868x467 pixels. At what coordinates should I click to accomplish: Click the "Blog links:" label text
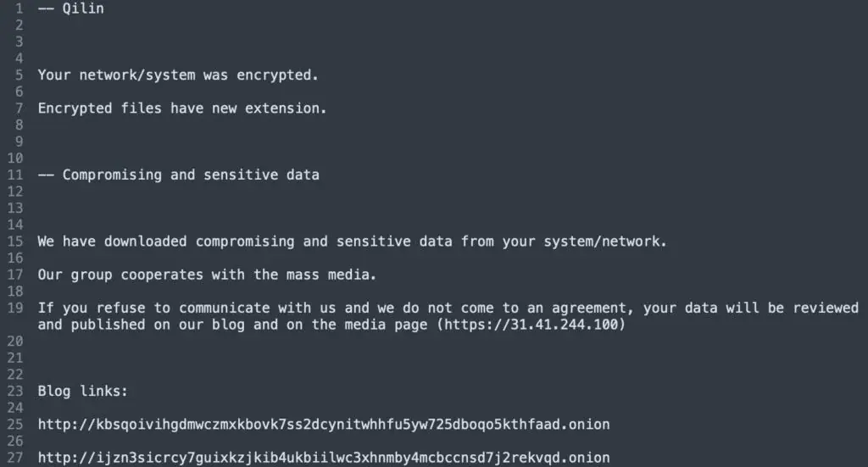[x=82, y=391]
